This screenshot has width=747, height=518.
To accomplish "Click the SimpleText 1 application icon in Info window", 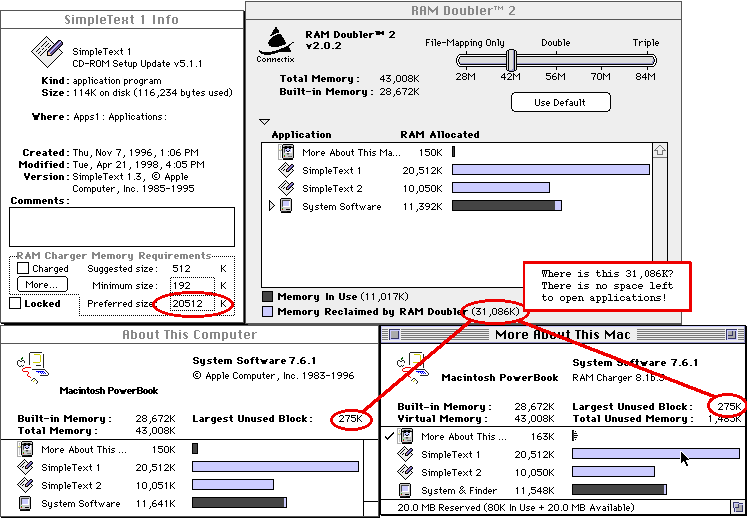I will pos(47,51).
